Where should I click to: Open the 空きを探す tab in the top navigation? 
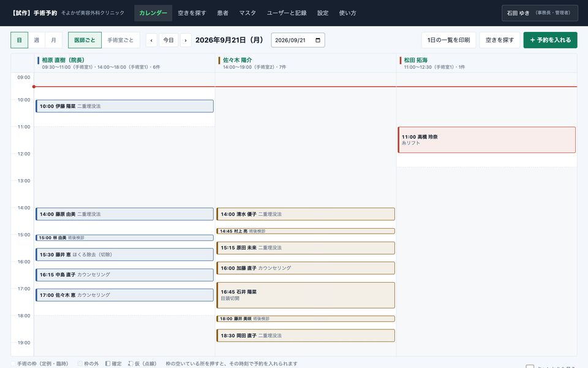(192, 13)
